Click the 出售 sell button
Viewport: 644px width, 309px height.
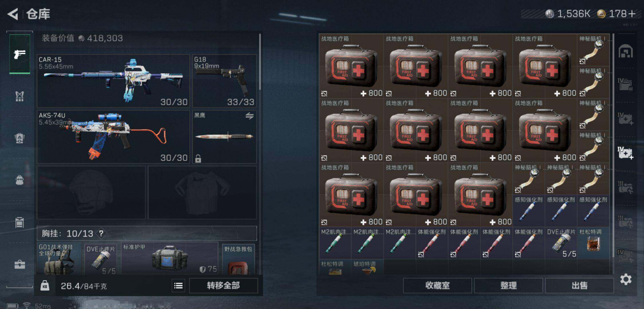tap(579, 286)
